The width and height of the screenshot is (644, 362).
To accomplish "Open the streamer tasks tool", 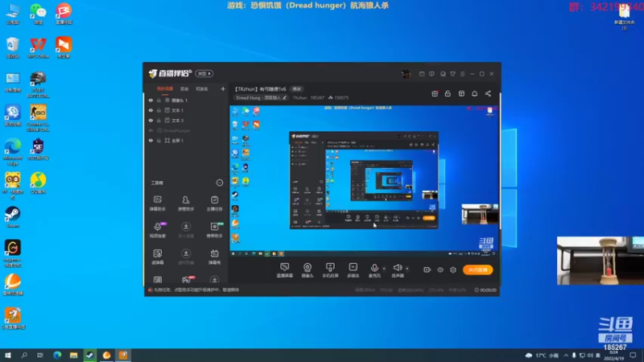I will click(214, 204).
